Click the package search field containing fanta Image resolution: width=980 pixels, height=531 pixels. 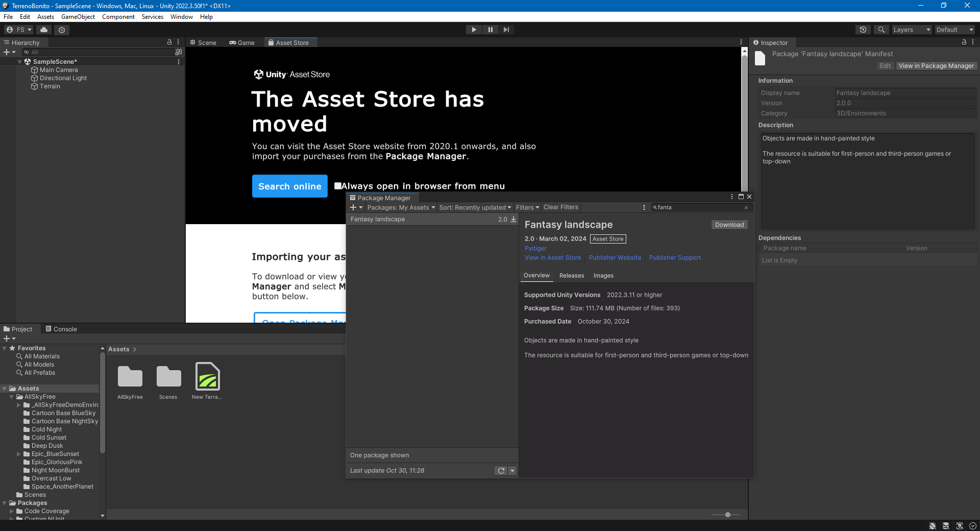tap(699, 207)
